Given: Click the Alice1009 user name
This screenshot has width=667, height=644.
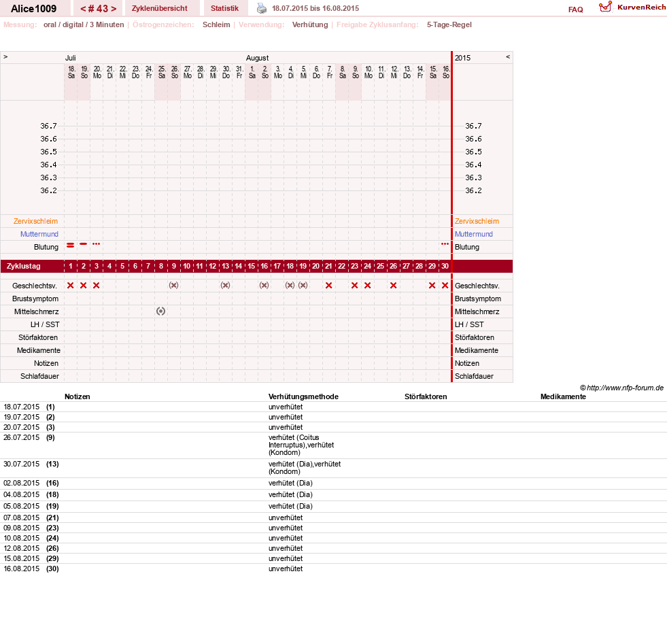Looking at the screenshot, I should click(33, 9).
